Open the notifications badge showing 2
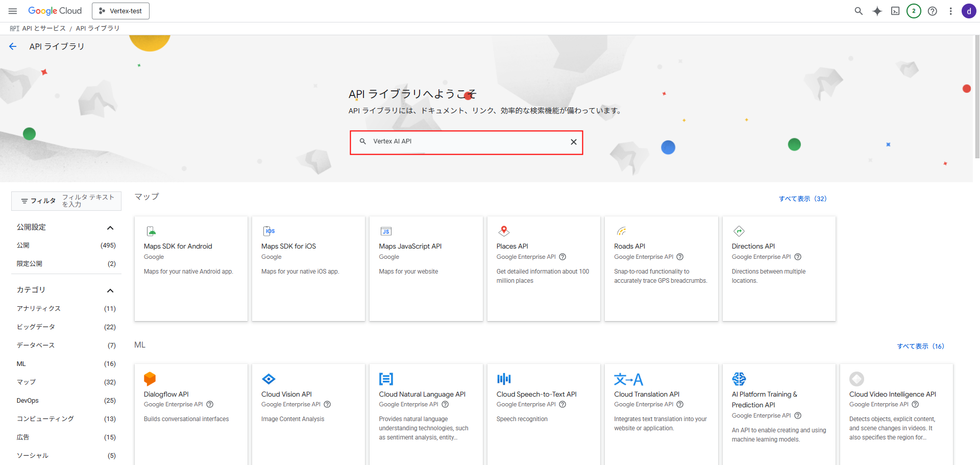This screenshot has height=465, width=980. coord(914,11)
